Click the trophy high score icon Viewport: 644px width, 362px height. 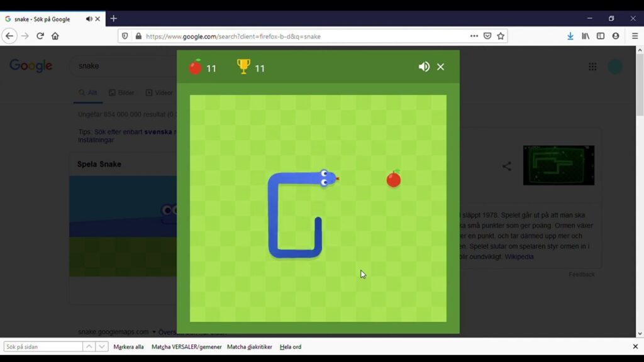tap(243, 66)
